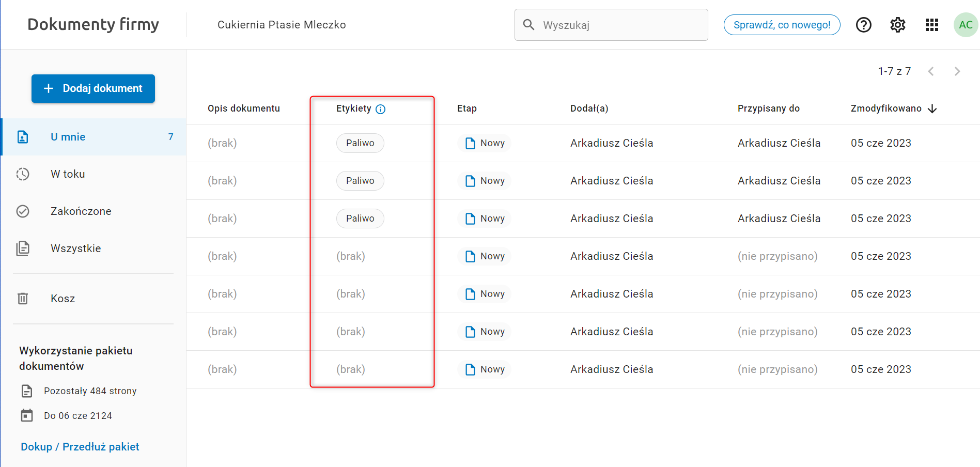Click the Zakończone checkmark icon

[x=23, y=211]
